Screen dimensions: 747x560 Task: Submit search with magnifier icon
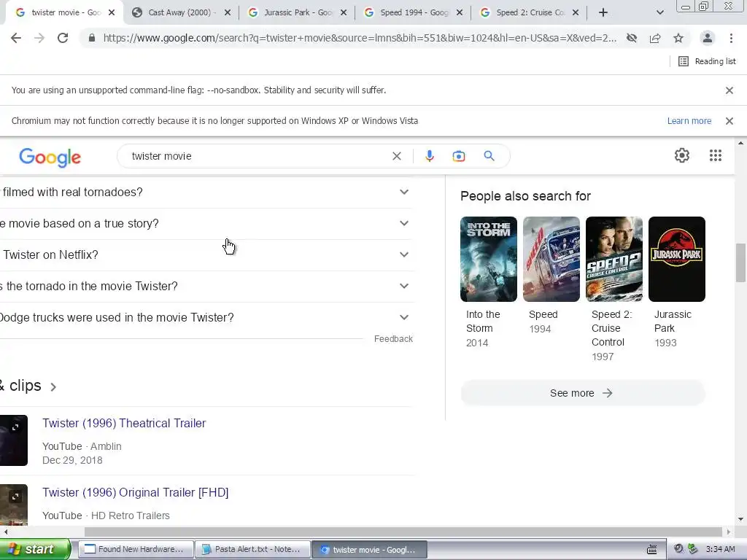click(489, 156)
